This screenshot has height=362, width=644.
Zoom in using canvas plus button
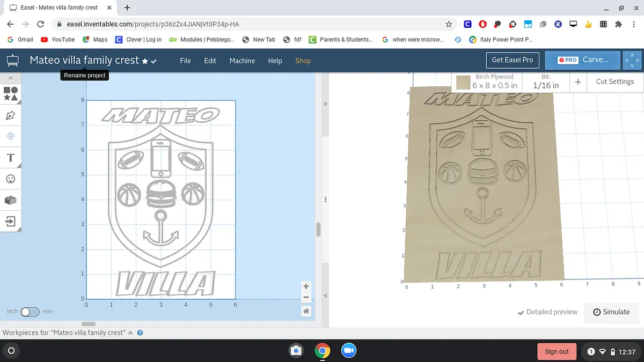[306, 286]
